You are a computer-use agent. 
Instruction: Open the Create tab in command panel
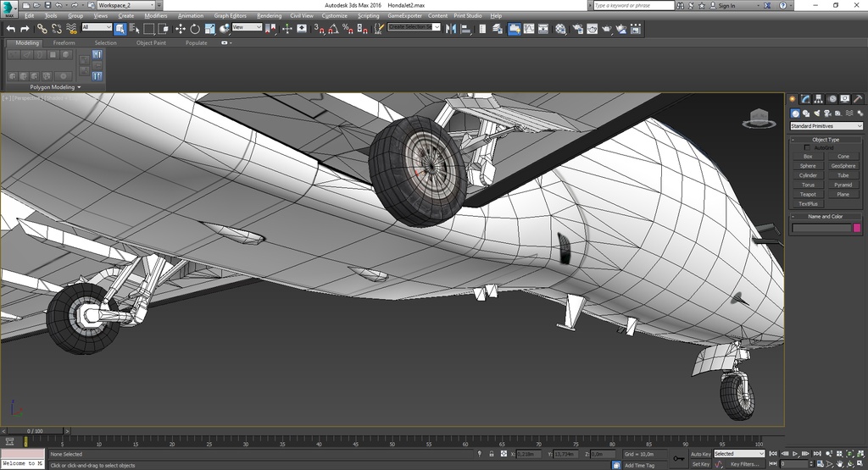pos(793,99)
